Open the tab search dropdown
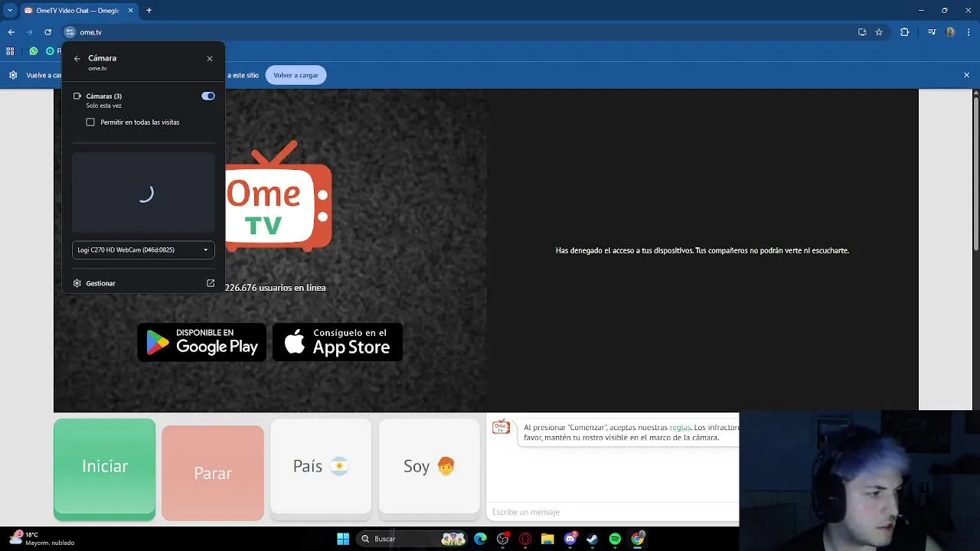The width and height of the screenshot is (980, 551). click(10, 11)
